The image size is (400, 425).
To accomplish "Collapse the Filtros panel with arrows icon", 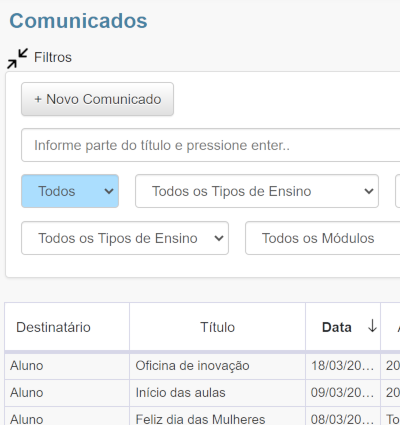I will tap(17, 58).
